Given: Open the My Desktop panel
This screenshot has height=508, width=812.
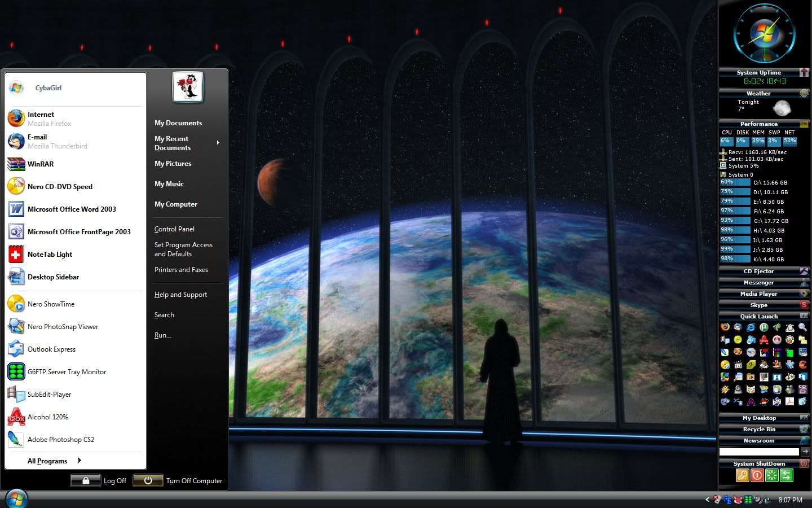Looking at the screenshot, I should coord(765,418).
